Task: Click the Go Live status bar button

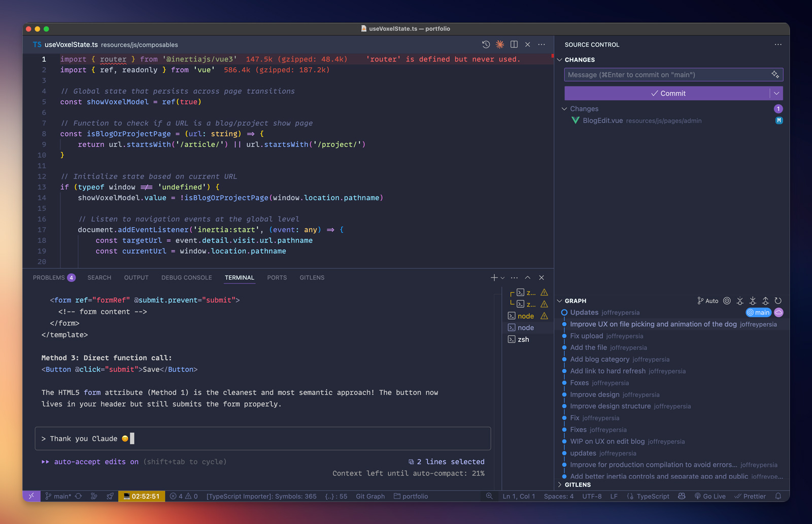Action: (x=710, y=496)
